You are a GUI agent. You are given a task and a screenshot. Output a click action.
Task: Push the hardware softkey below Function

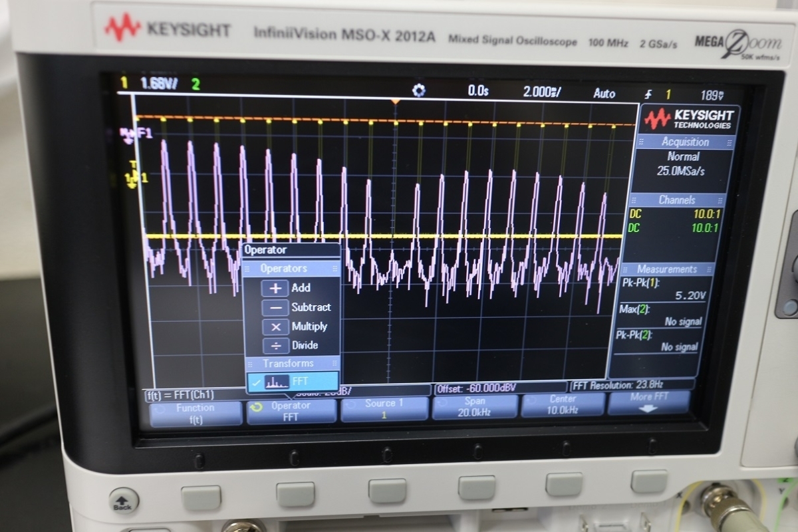200,497
